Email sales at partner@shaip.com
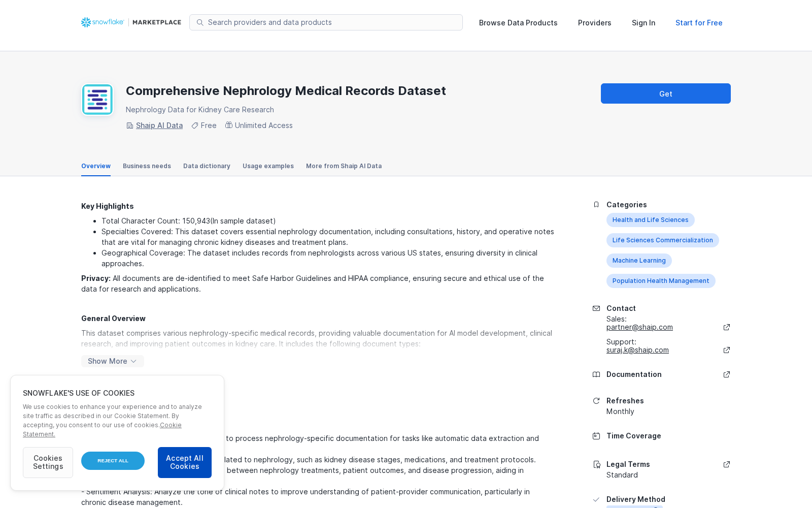The width and height of the screenshot is (812, 508). 639,327
